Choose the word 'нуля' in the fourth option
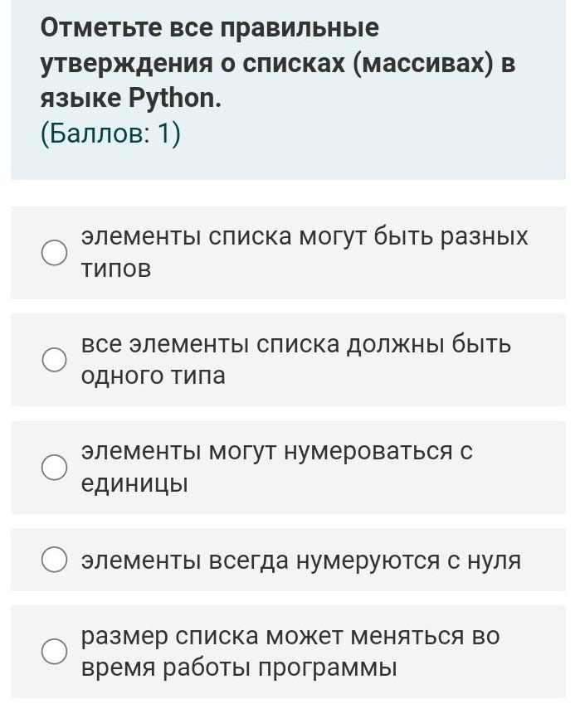The image size is (580, 728). pos(494,560)
